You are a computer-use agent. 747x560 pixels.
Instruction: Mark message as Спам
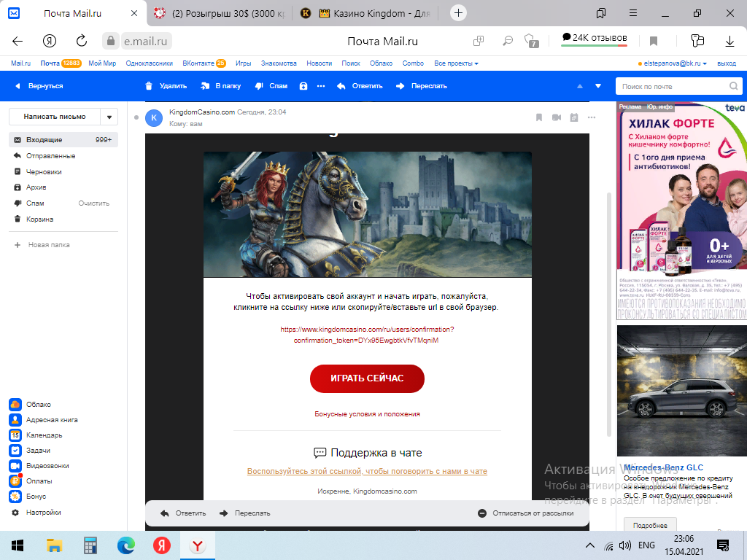pos(271,86)
